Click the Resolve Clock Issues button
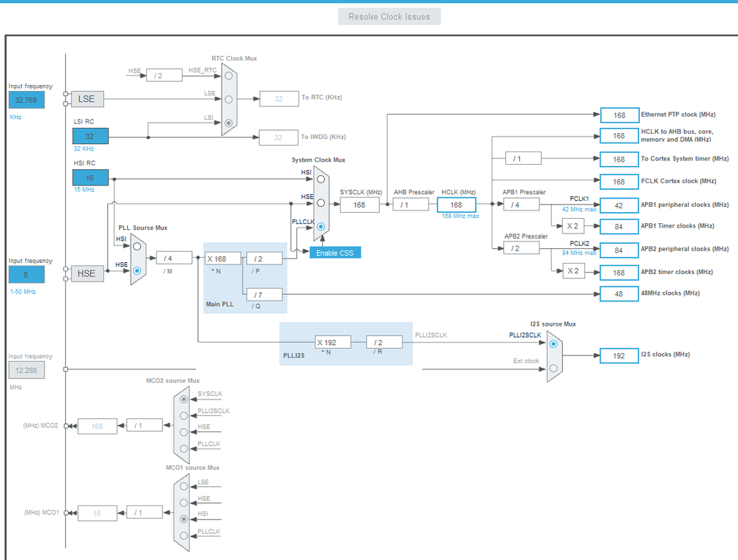 click(x=389, y=16)
